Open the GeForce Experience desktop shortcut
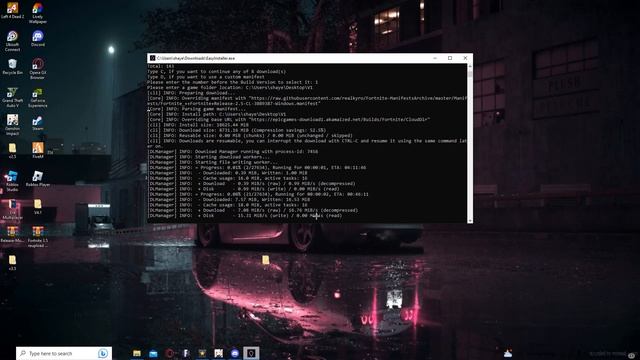640x360 pixels. pyautogui.click(x=38, y=98)
